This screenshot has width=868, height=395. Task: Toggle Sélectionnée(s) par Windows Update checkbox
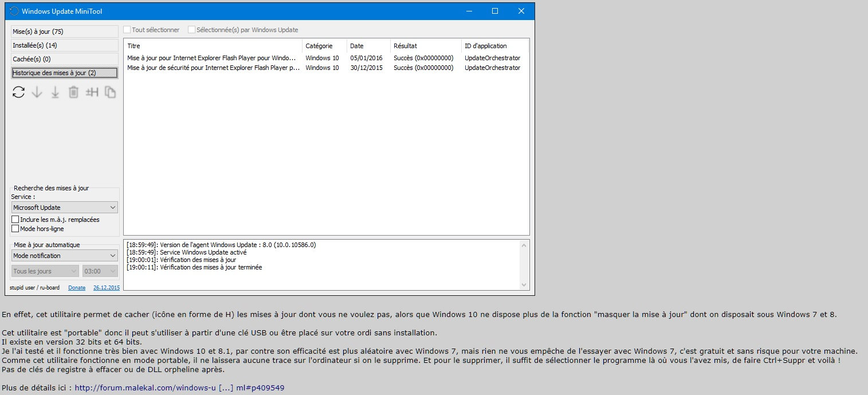point(191,30)
